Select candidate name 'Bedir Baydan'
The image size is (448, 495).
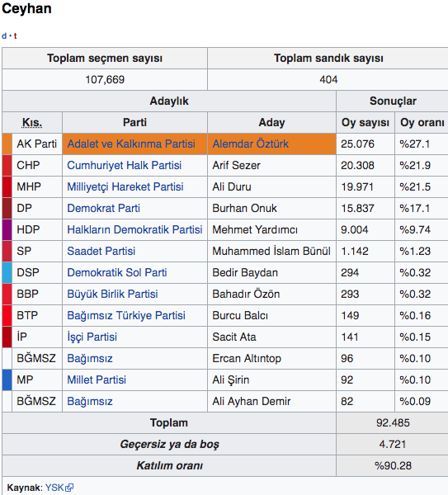point(245,273)
